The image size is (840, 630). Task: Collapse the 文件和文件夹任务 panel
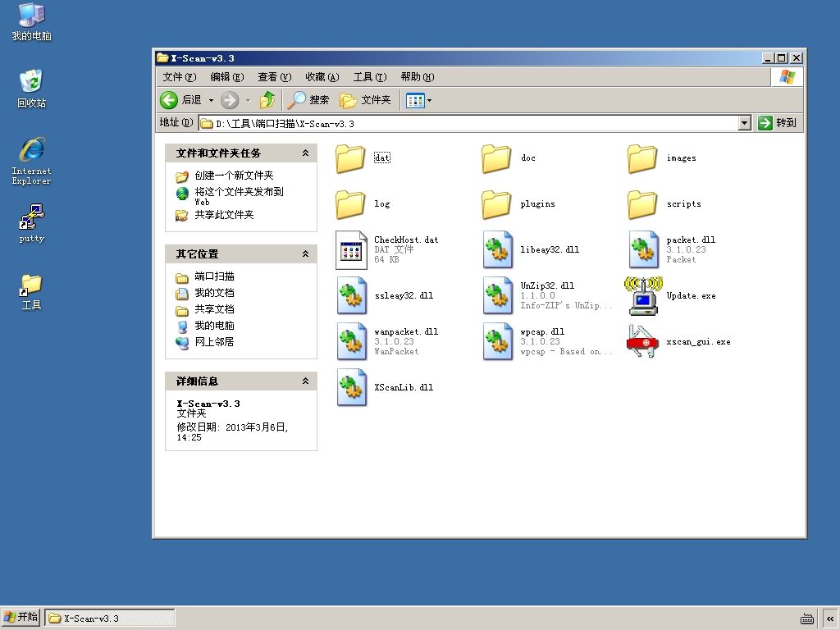tap(305, 153)
